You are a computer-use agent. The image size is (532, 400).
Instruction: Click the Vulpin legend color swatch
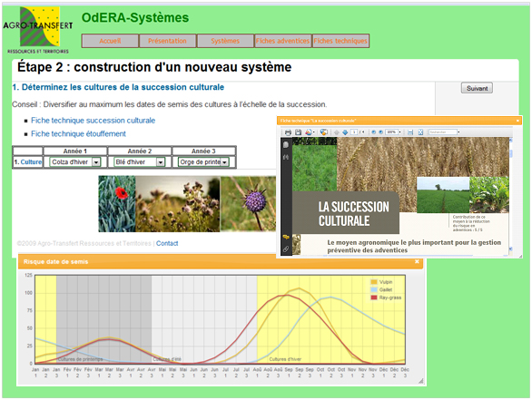374,282
